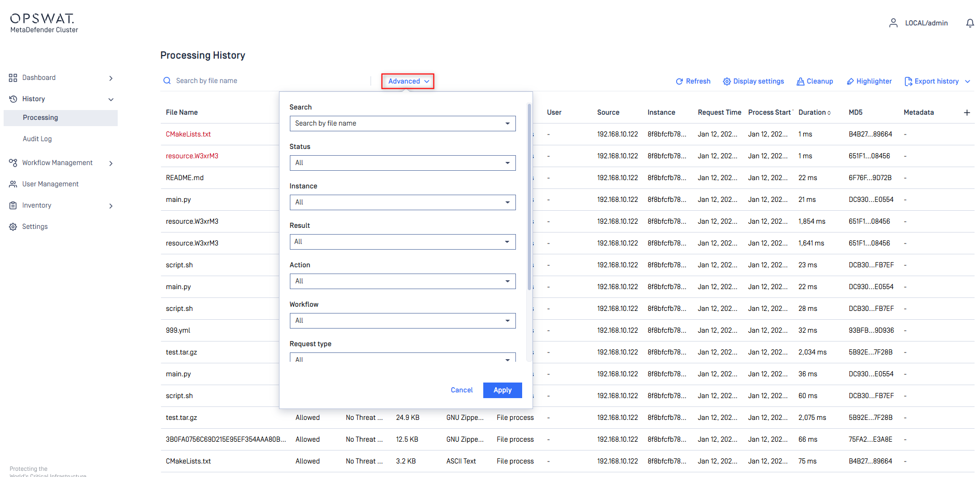Click the filter panel vertical scrollbar
This screenshot has width=980, height=477.
[529, 197]
